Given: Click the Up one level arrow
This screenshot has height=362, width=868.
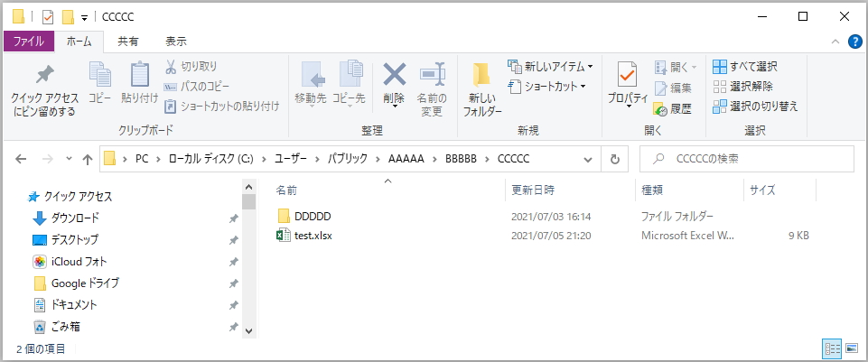Looking at the screenshot, I should [x=87, y=159].
